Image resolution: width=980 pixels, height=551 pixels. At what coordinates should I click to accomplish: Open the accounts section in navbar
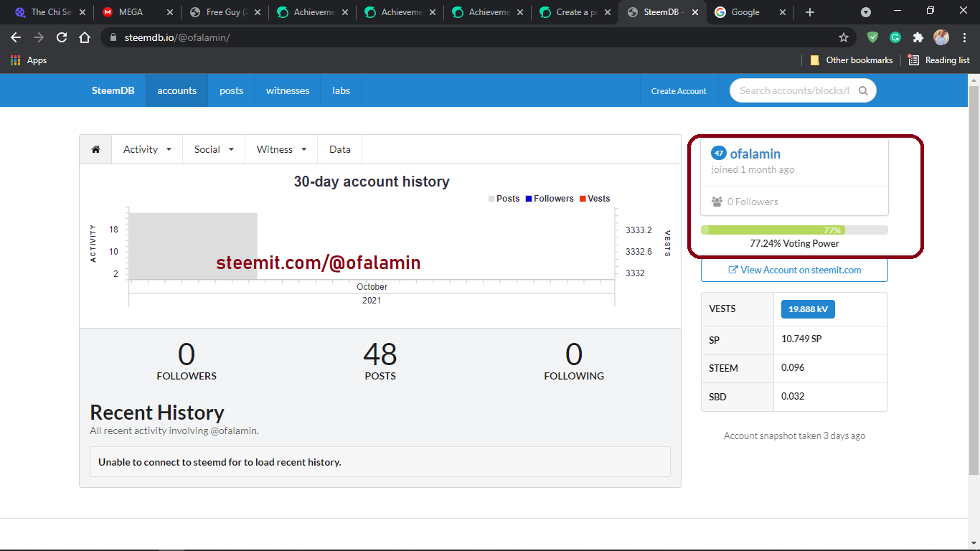(x=177, y=90)
